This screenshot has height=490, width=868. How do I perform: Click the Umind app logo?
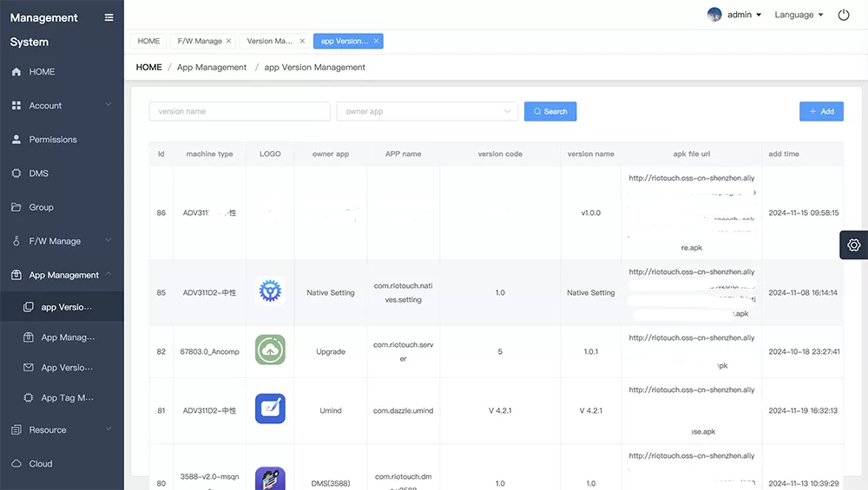click(270, 408)
